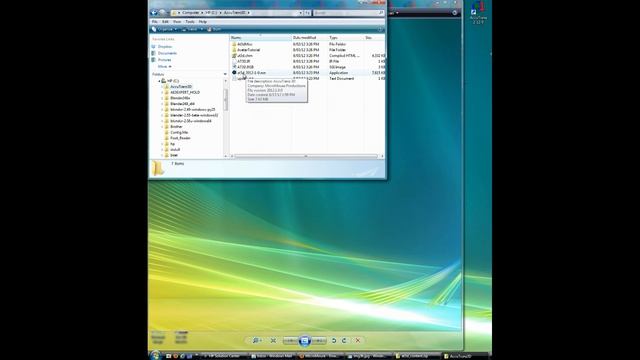Select the Config.Msi folder in tree
Viewport: 640px width, 360px height.
pyautogui.click(x=179, y=132)
